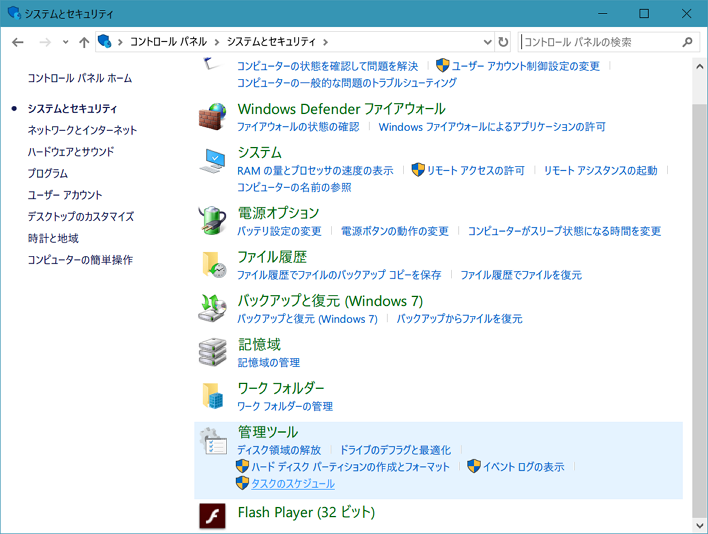Click the shield icon beside タスクのスケジュール
The height and width of the screenshot is (534, 708).
tap(242, 483)
